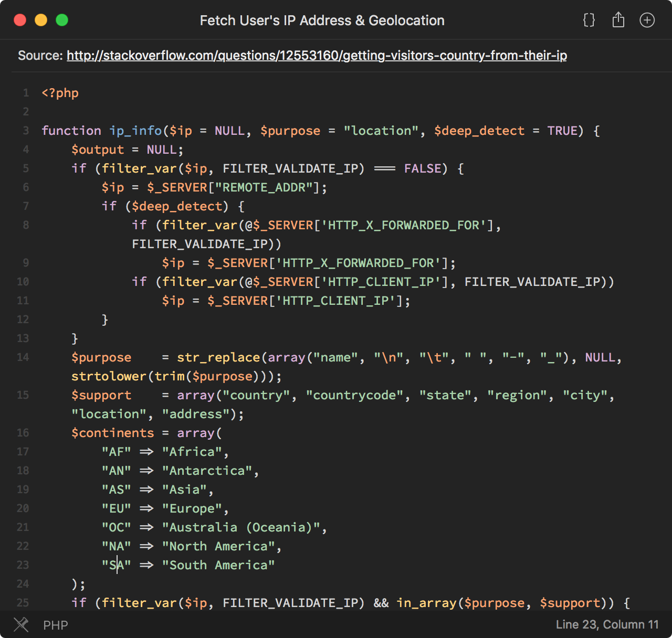Click line number 3 in gutter

pyautogui.click(x=26, y=131)
